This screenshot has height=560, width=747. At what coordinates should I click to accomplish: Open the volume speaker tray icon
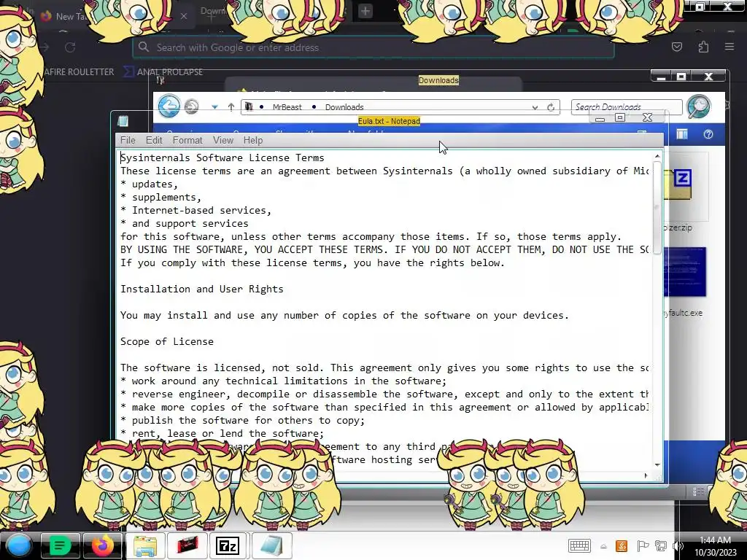678,545
